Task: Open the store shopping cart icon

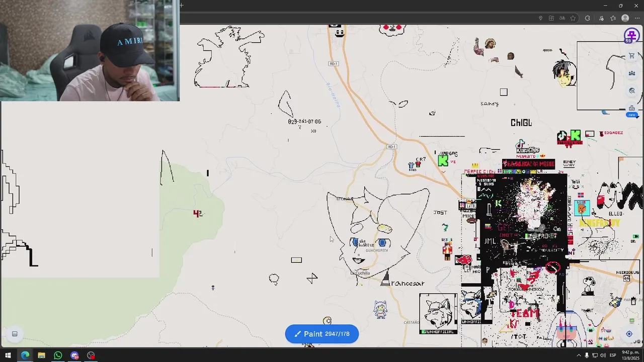Action: click(x=632, y=56)
